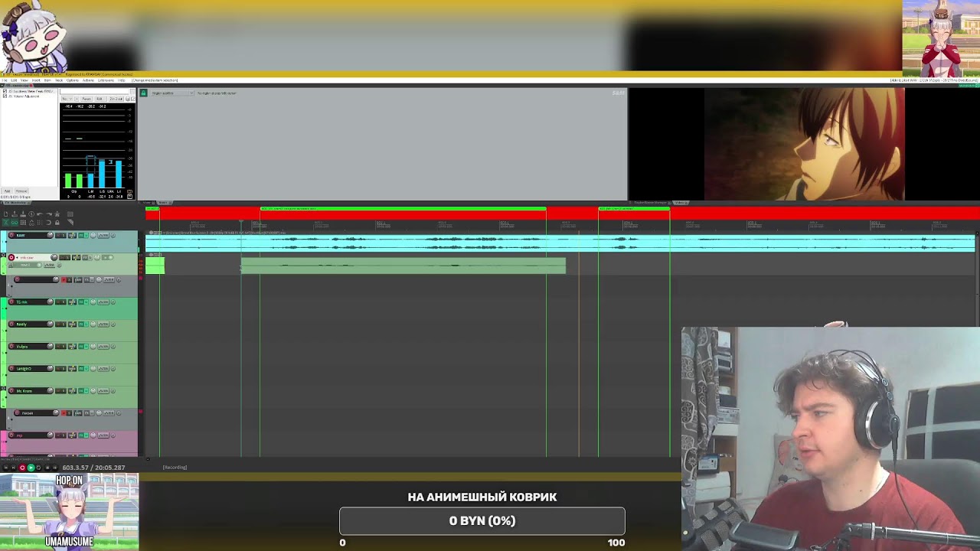Image resolution: width=980 pixels, height=551 pixels.
Task: Click the transport Play button
Action: (x=31, y=467)
